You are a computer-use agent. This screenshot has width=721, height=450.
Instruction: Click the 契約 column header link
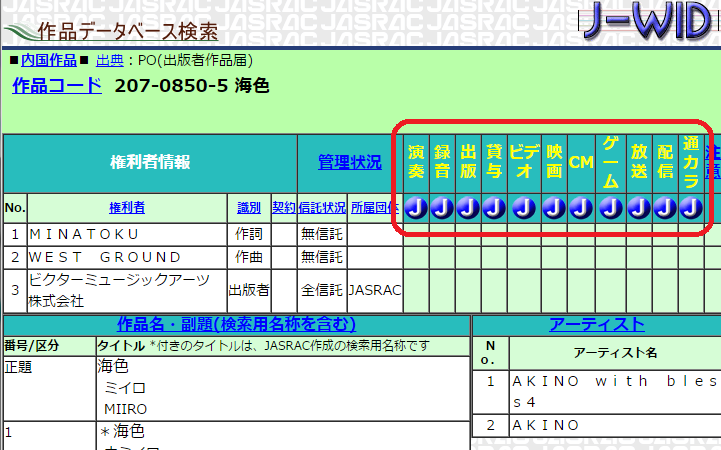(x=284, y=208)
